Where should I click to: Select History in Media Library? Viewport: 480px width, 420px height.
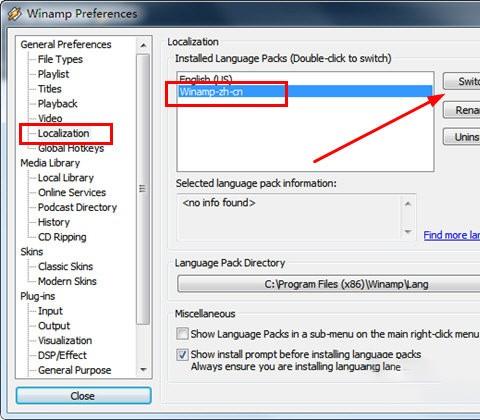(x=54, y=222)
